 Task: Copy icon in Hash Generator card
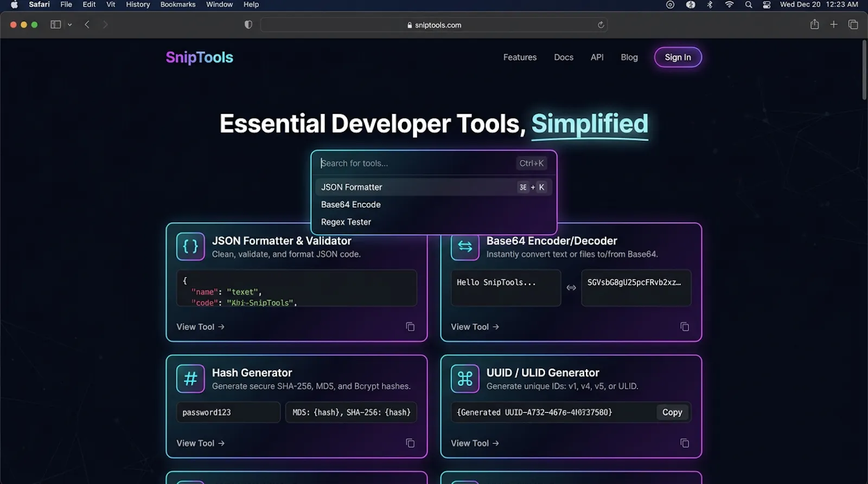(x=410, y=443)
